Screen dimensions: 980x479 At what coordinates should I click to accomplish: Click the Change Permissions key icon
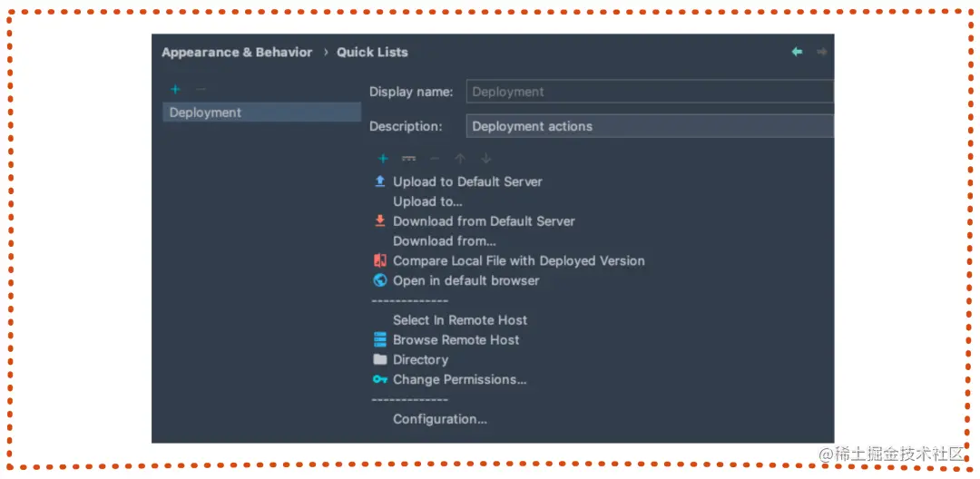(380, 379)
